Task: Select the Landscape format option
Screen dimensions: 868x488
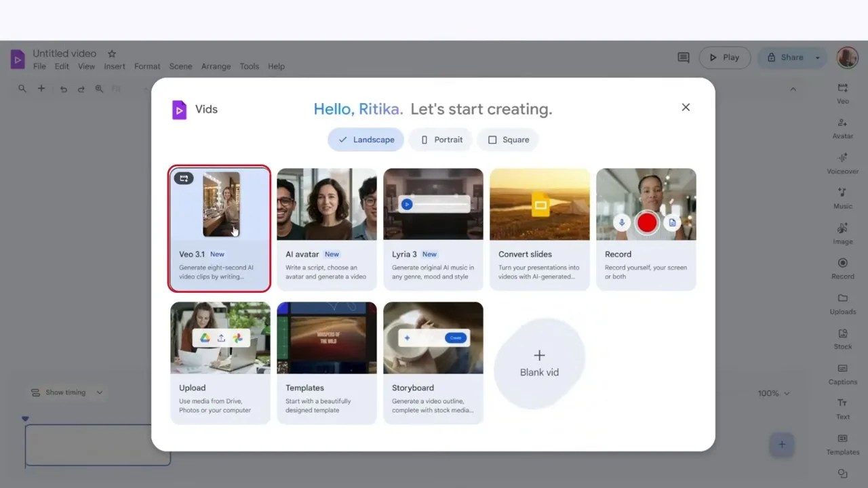Action: tap(366, 140)
